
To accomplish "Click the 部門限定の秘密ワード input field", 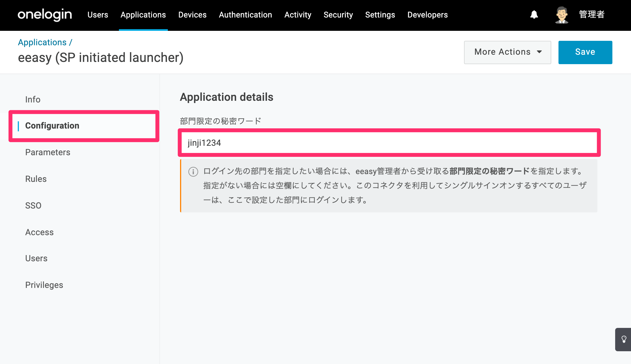I will (389, 143).
